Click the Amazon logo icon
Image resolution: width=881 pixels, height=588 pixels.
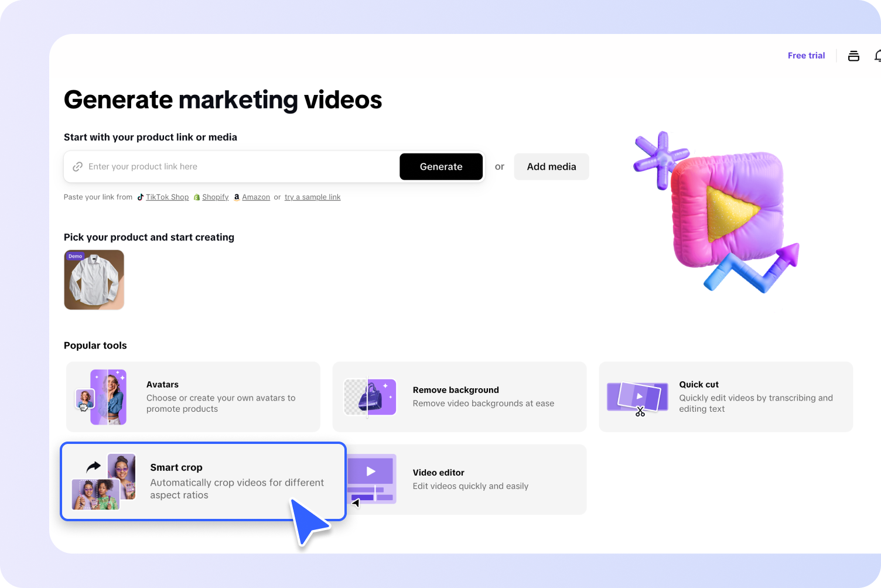coord(237,197)
